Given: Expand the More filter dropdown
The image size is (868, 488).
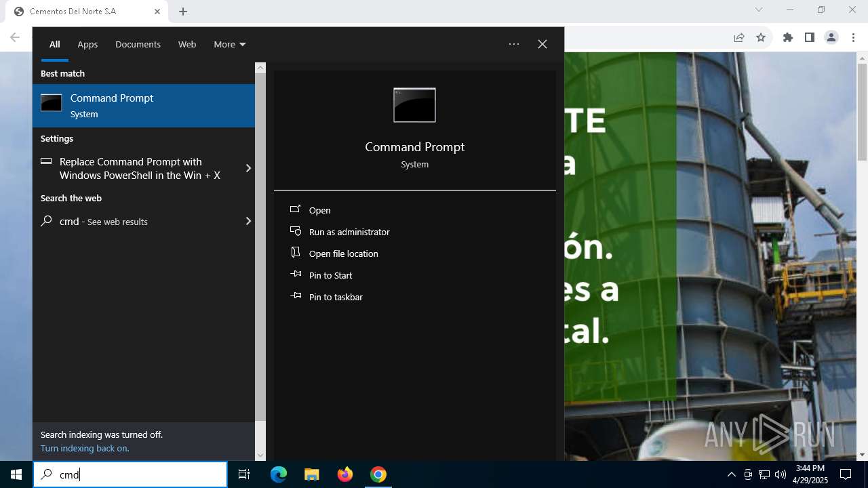Looking at the screenshot, I should (230, 44).
